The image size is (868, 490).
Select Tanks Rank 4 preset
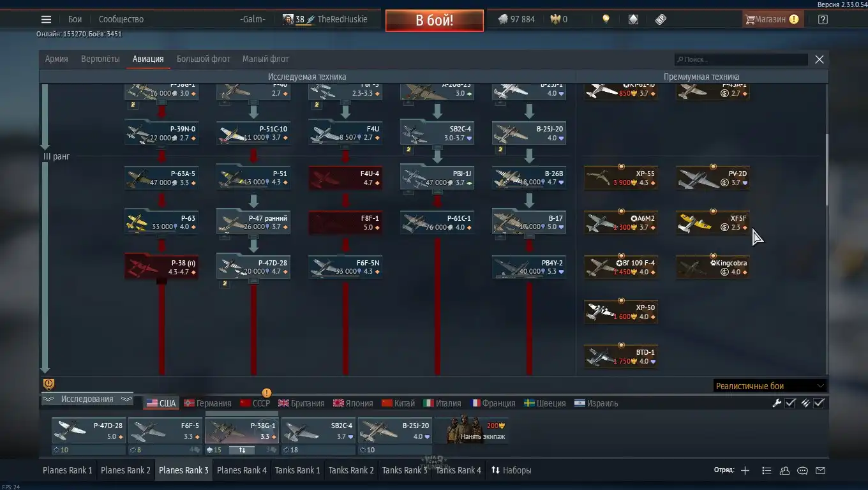[x=458, y=470]
